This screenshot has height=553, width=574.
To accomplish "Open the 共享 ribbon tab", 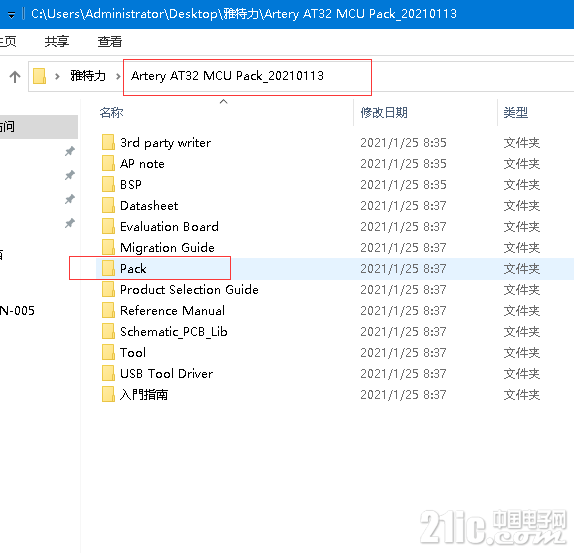I will point(56,41).
